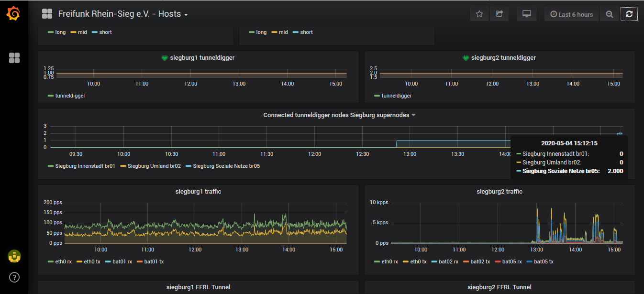Image resolution: width=644 pixels, height=294 pixels.
Task: Click the siegburg1 traffic graph area
Action: 206,223
